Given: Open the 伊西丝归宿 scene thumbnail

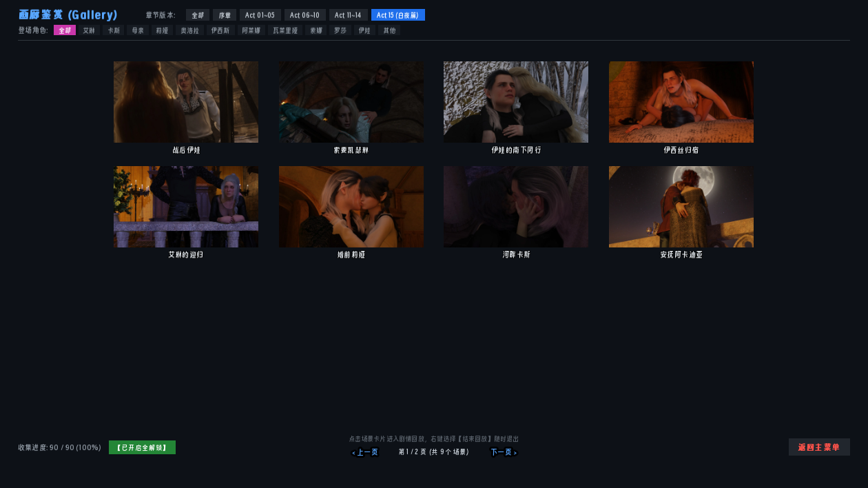Looking at the screenshot, I should tap(681, 102).
